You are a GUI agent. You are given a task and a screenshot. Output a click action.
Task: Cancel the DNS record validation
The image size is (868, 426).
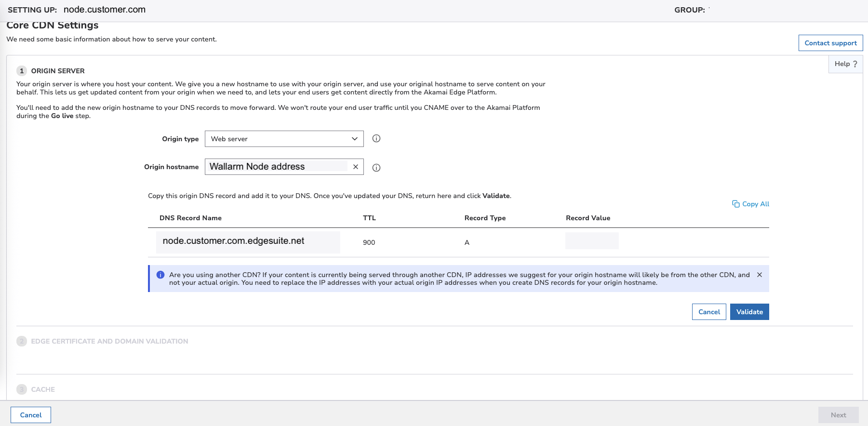pos(709,312)
